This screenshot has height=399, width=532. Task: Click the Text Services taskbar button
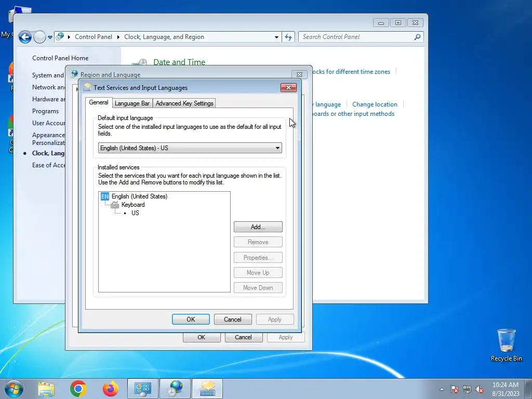coord(207,389)
